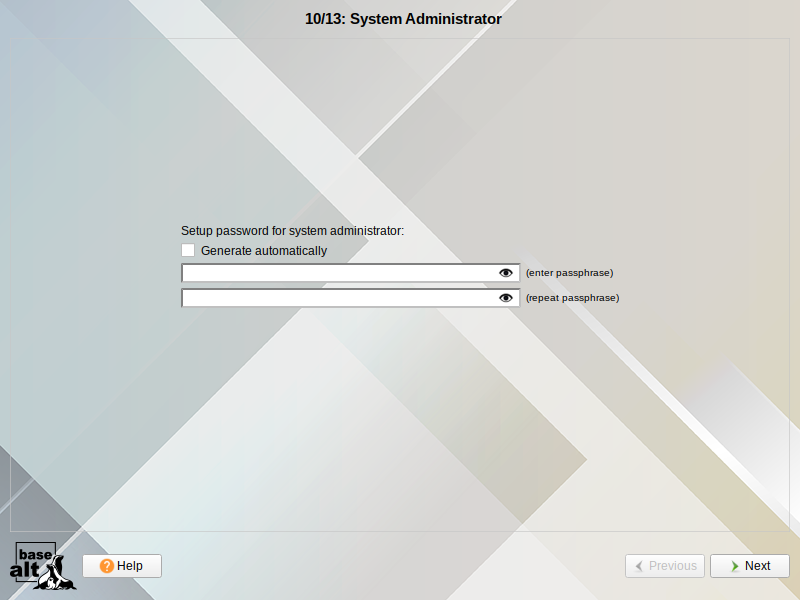Viewport: 800px width, 600px height.
Task: Click the '(repeat passphrase)' hint text
Action: click(x=572, y=298)
